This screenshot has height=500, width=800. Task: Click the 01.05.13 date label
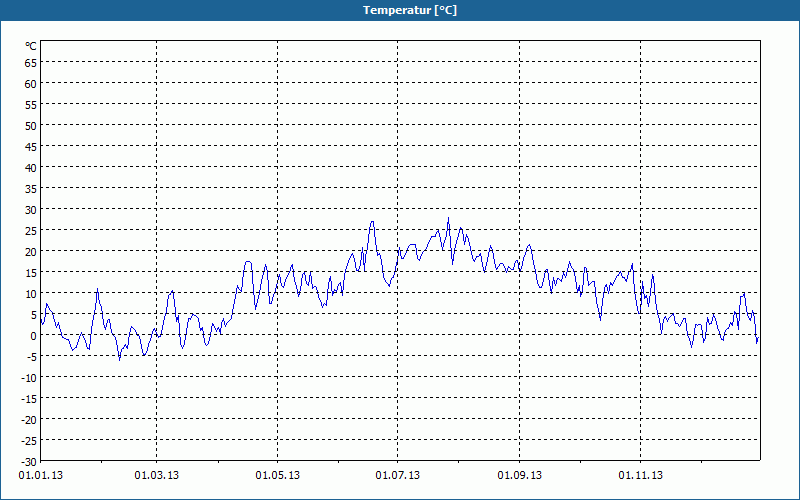pos(278,476)
